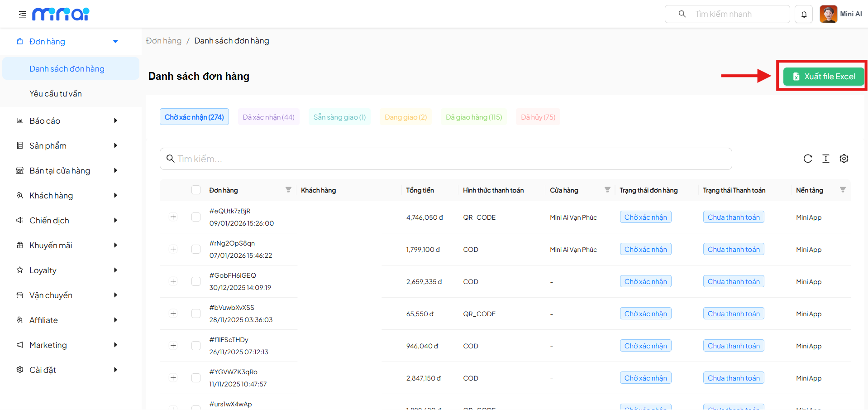Click the Tìm kiếm order search field
868x410 pixels.
[446, 159]
